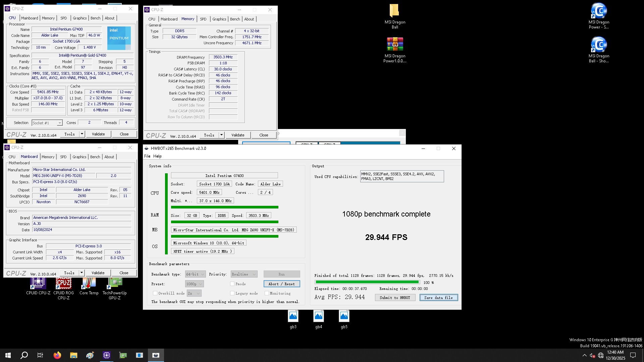Viewport: 644px width, 362px height.
Task: Click Tools button in top-left CPU-Z
Action: 69,134
